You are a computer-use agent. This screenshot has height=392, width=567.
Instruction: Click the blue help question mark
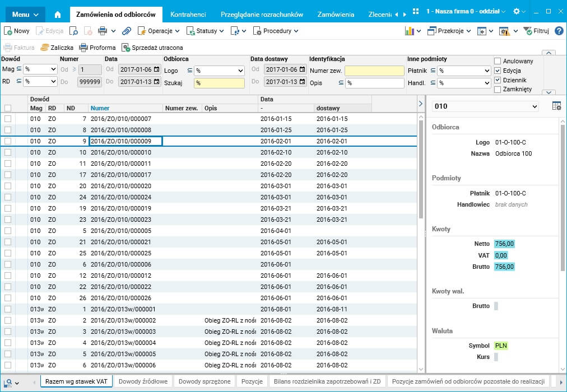(559, 31)
